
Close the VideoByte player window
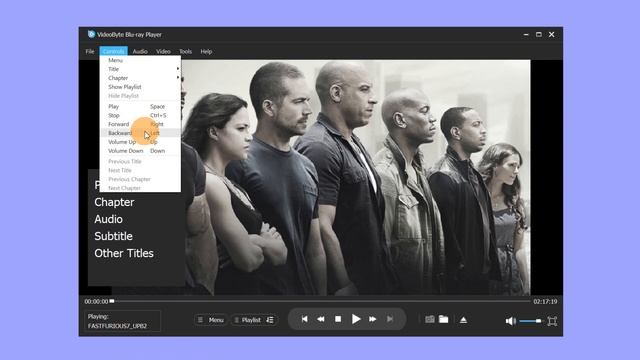[x=551, y=35]
